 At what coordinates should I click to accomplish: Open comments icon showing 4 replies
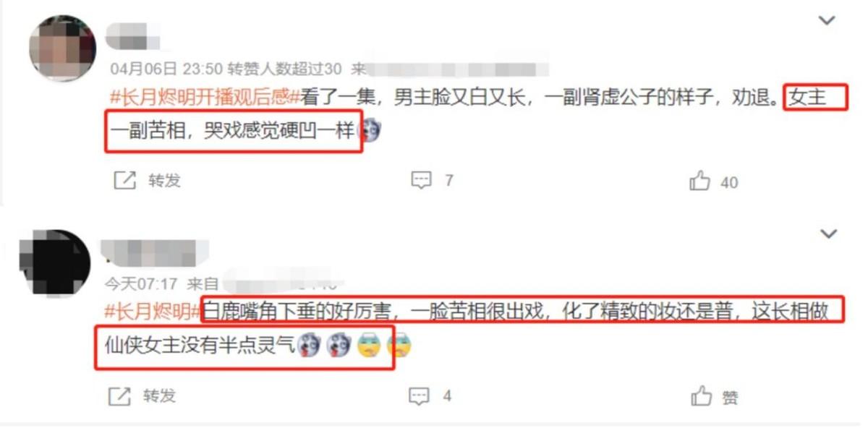420,396
